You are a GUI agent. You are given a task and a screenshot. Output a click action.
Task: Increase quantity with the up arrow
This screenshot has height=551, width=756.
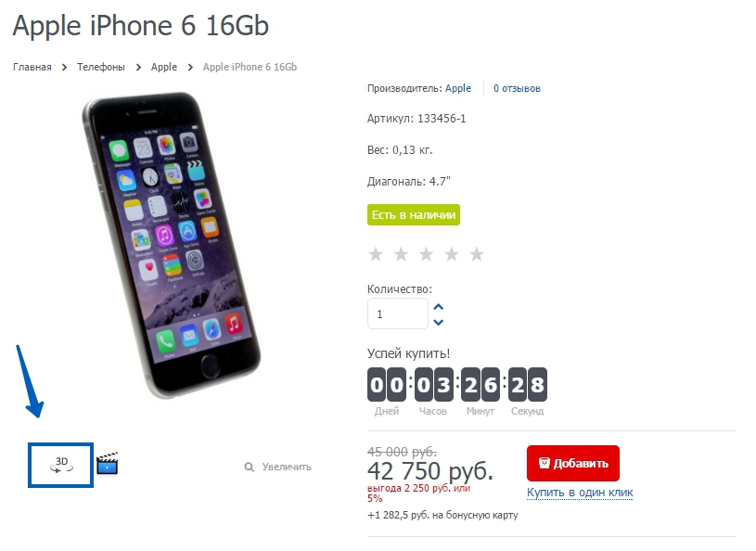[438, 307]
